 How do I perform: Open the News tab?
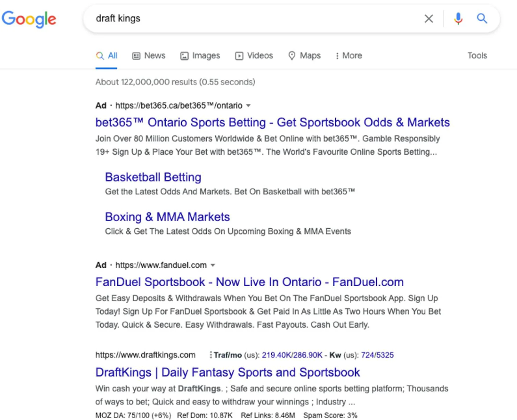coord(149,56)
